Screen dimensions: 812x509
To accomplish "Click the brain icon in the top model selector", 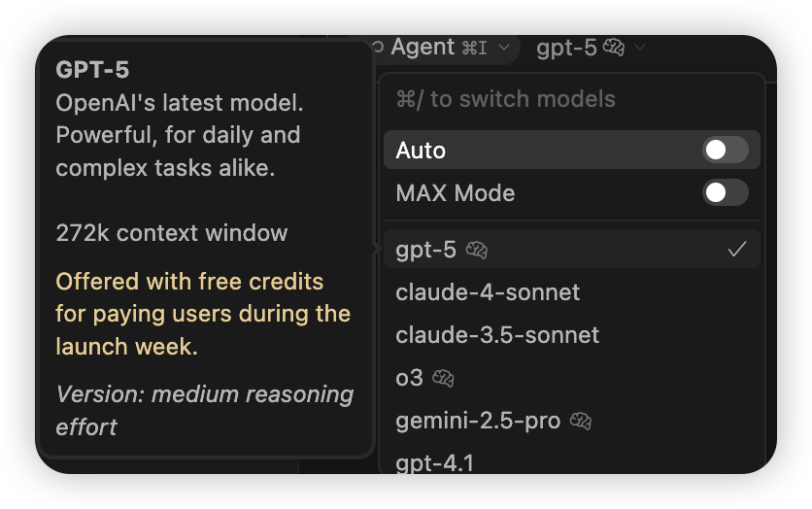I will [614, 47].
